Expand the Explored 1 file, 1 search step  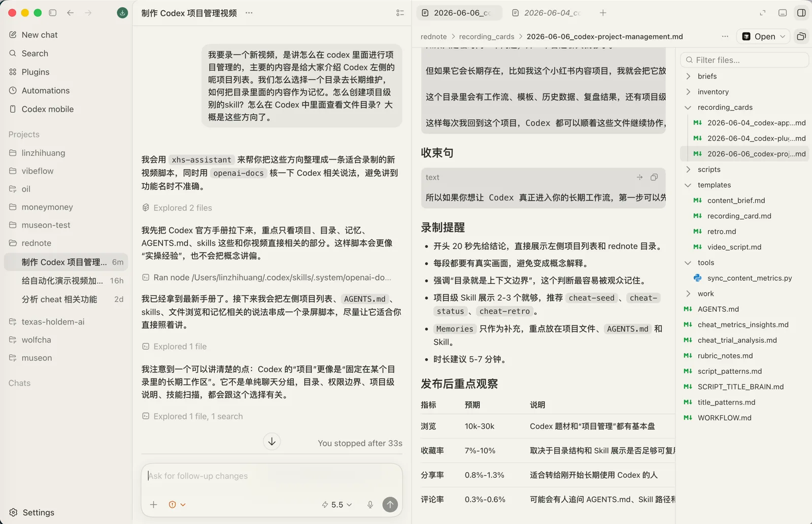(192, 416)
